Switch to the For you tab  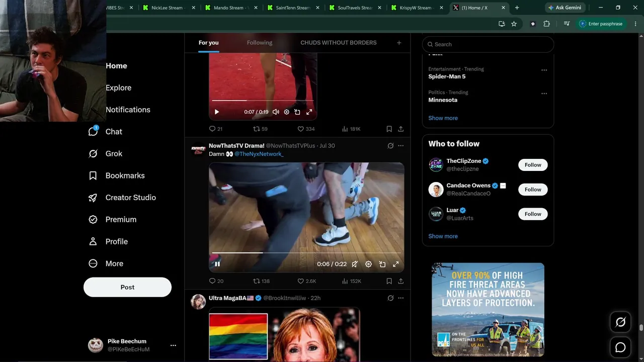pos(209,43)
